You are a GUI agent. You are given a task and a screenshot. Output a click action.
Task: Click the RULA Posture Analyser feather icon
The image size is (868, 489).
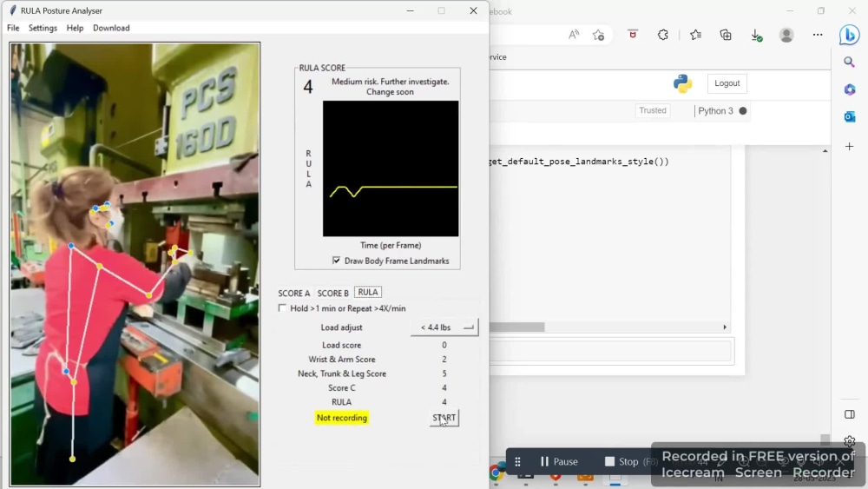click(x=13, y=10)
